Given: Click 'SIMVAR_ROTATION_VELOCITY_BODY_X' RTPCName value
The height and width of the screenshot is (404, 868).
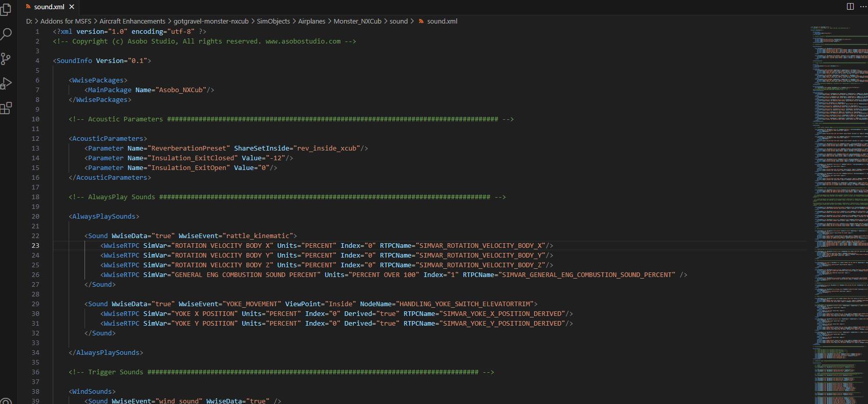Looking at the screenshot, I should pyautogui.click(x=481, y=245).
